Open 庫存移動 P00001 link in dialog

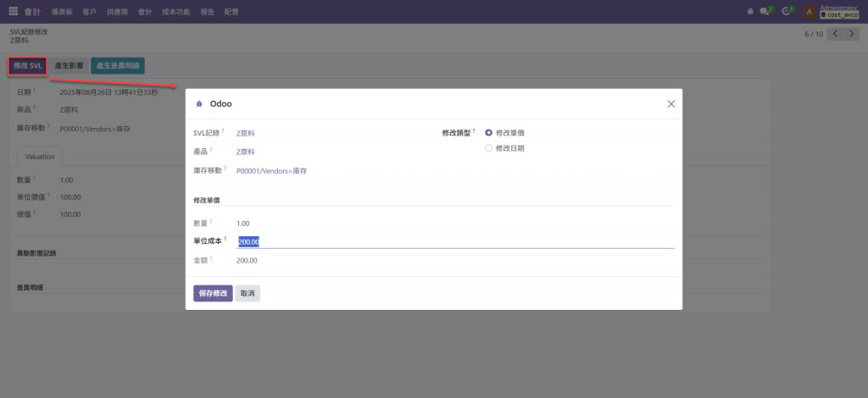(272, 171)
